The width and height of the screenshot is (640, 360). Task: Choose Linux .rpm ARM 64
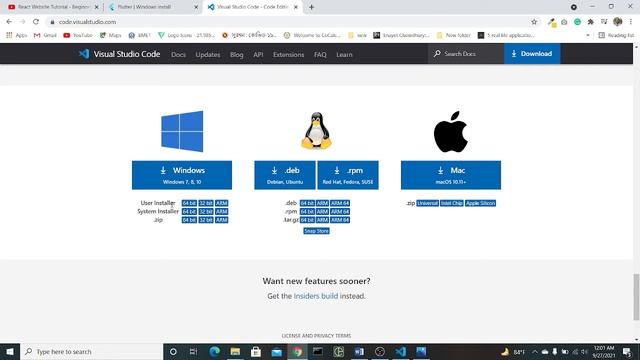tap(340, 211)
